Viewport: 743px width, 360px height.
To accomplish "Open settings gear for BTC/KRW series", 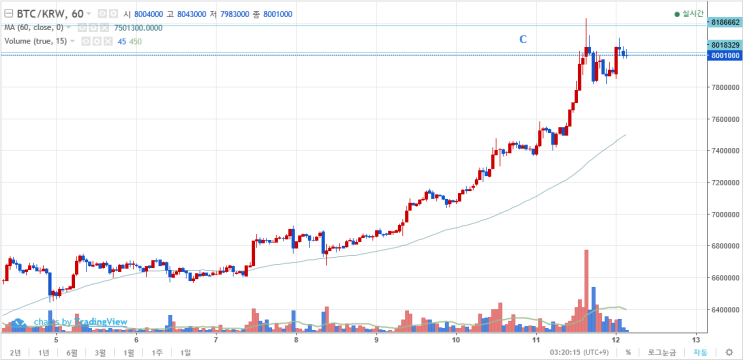I will pyautogui.click(x=113, y=14).
